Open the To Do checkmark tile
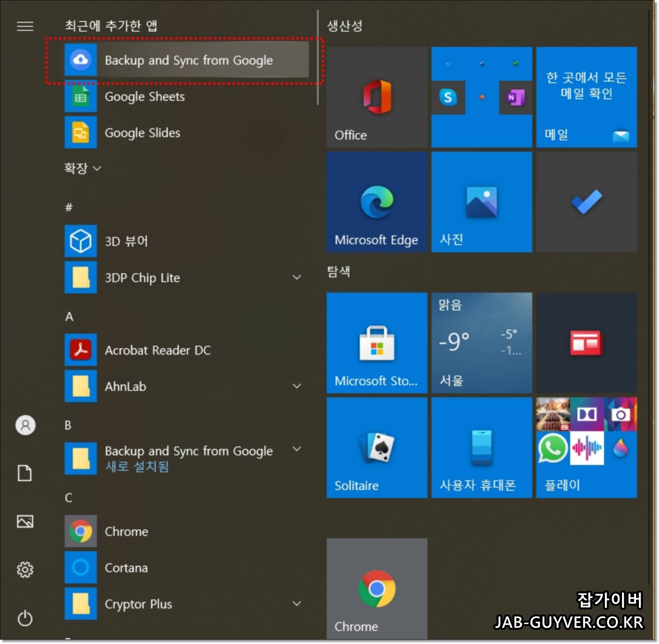Viewport: 659px width, 644px height. (587, 202)
